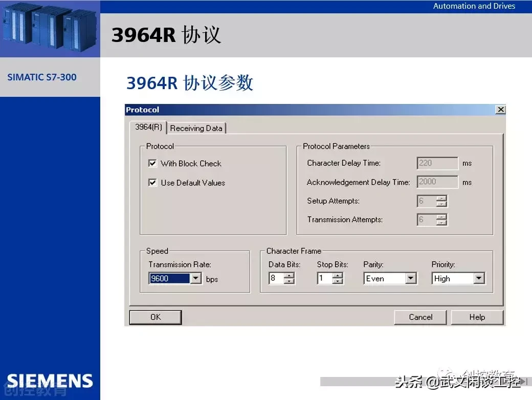Decrease Transmission Attempts spinner value
Viewport: 532px width, 400px height.
click(442, 223)
